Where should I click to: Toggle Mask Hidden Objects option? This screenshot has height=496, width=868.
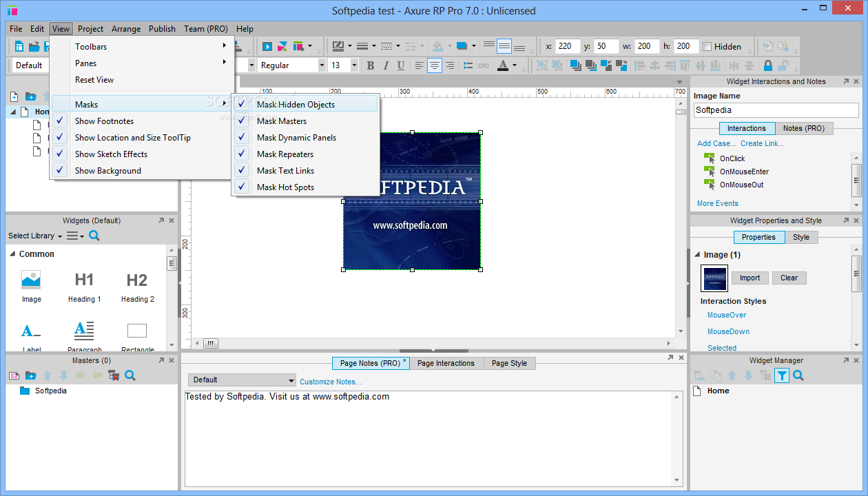(304, 105)
